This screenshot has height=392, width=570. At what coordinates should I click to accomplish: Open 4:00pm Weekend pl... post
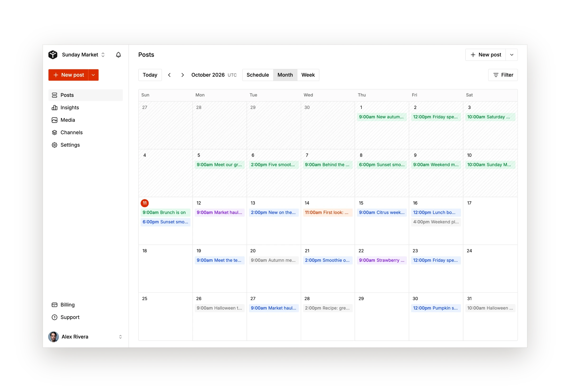436,222
